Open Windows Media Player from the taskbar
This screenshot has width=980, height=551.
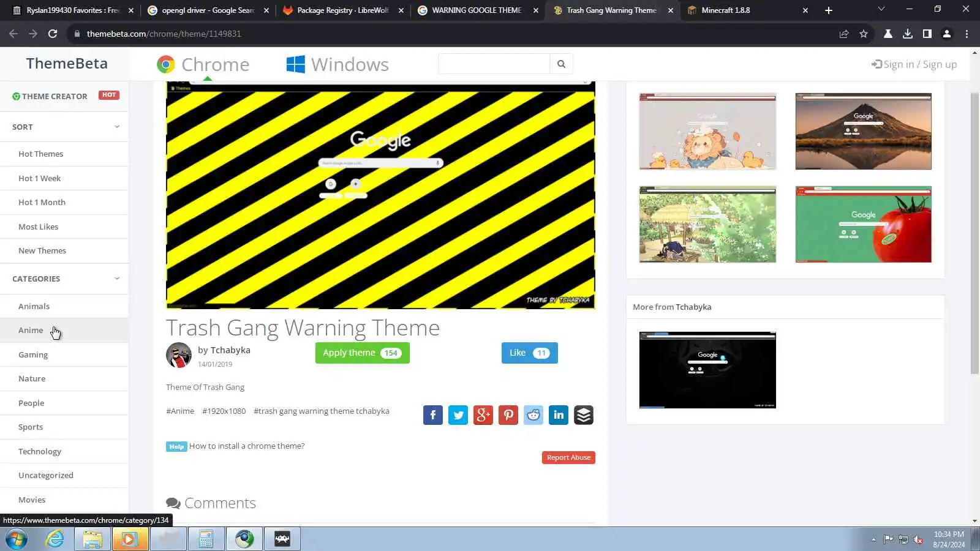pyautogui.click(x=130, y=539)
